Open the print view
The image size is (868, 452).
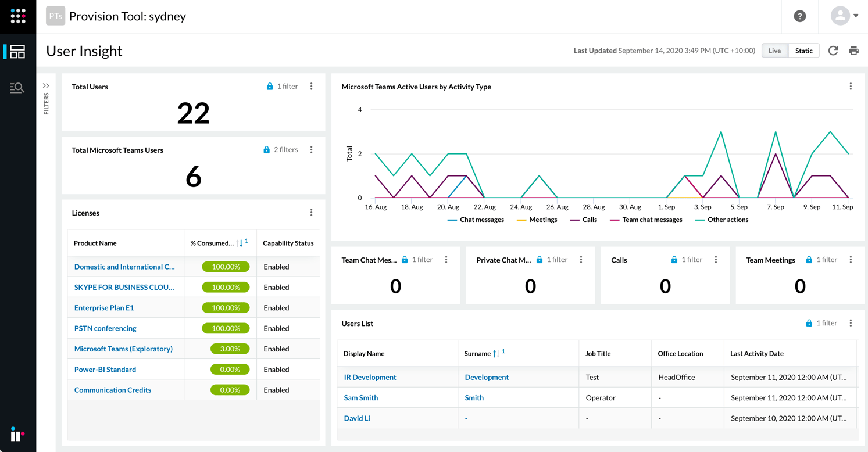tap(853, 51)
